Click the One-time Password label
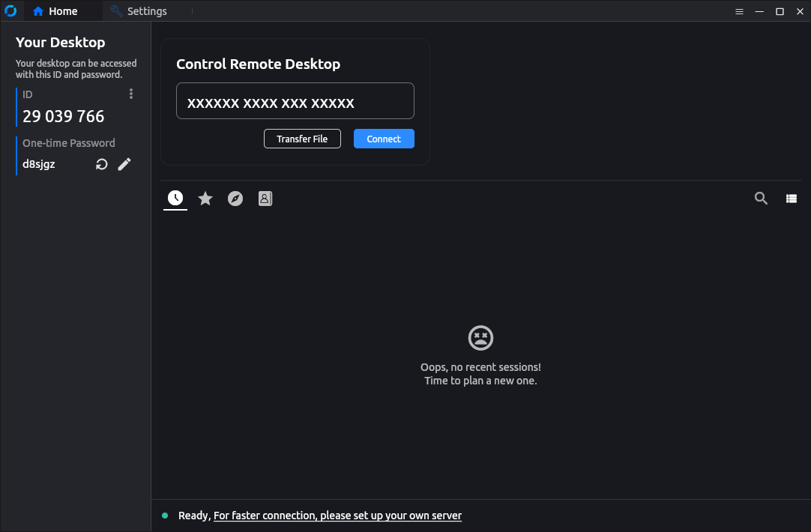This screenshot has width=811, height=532. pos(68,142)
